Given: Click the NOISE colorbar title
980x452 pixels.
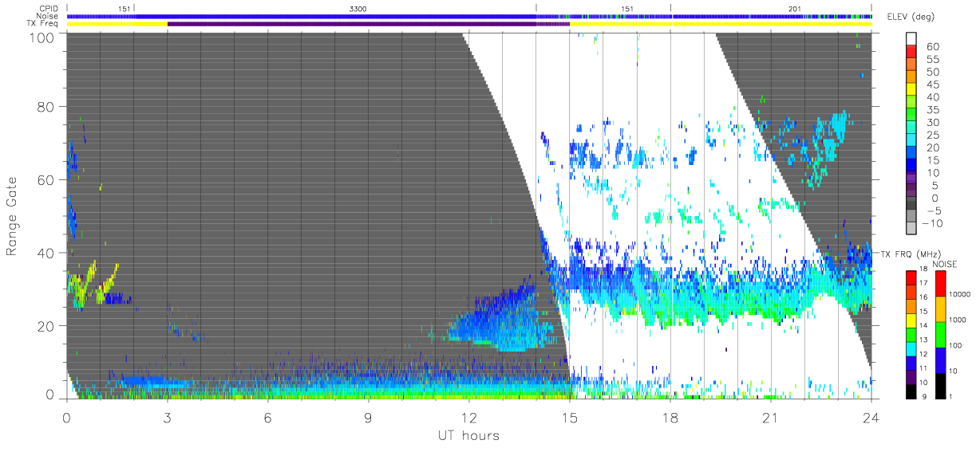Looking at the screenshot, I should click(944, 264).
